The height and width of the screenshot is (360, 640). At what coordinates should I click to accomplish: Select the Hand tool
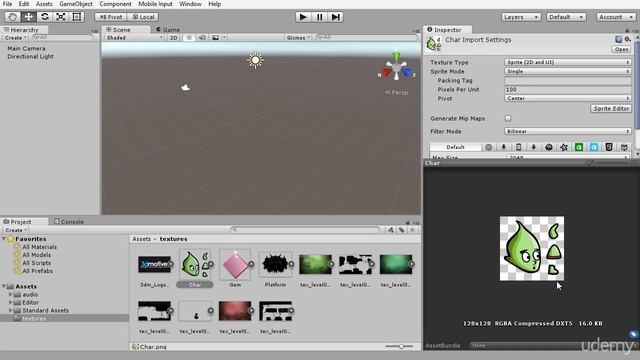pyautogui.click(x=12, y=17)
